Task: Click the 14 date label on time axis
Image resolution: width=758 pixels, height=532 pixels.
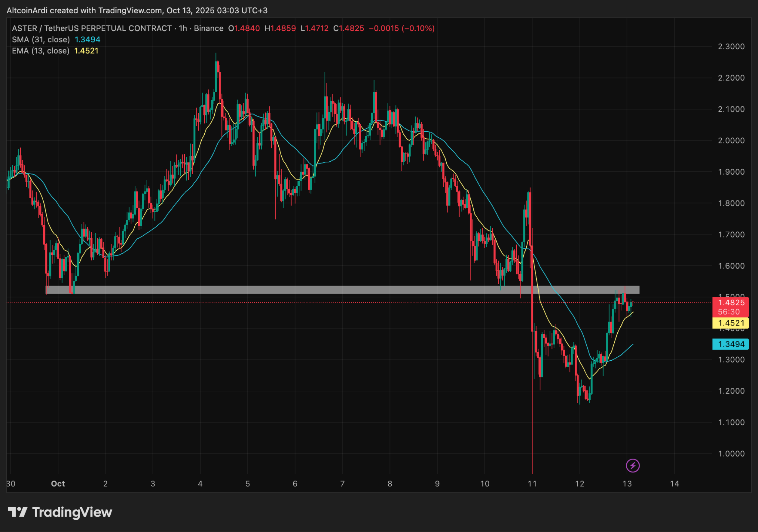Action: (674, 484)
